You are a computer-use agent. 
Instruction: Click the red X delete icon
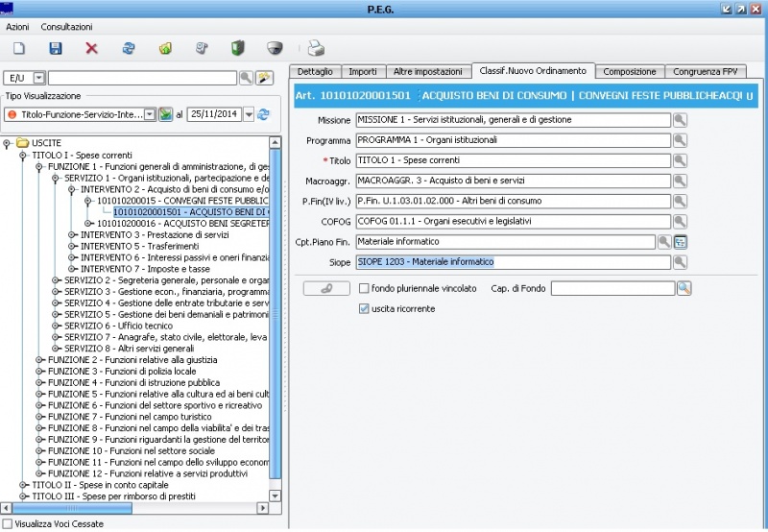pos(91,48)
